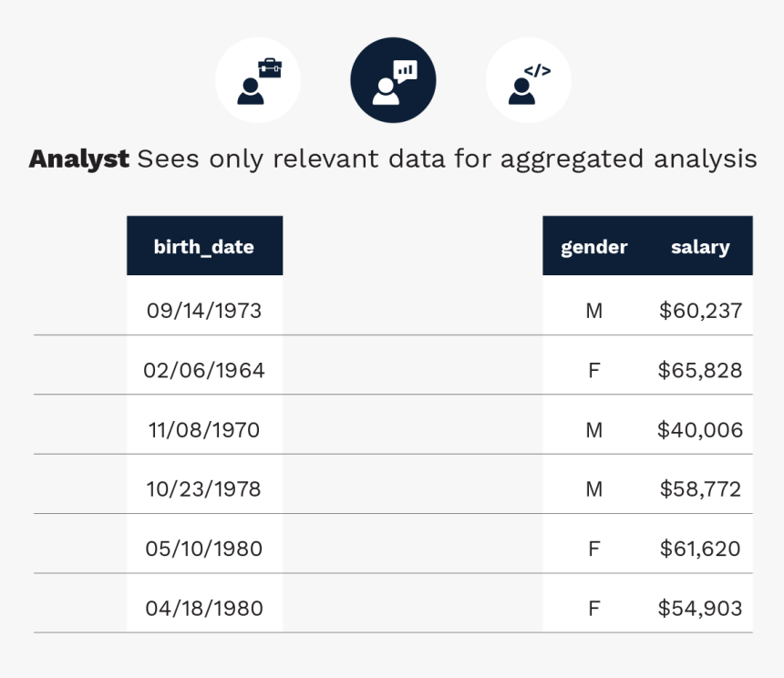This screenshot has width=784, height=678.
Task: Click the $60,237 salary cell
Action: pyautogui.click(x=700, y=311)
